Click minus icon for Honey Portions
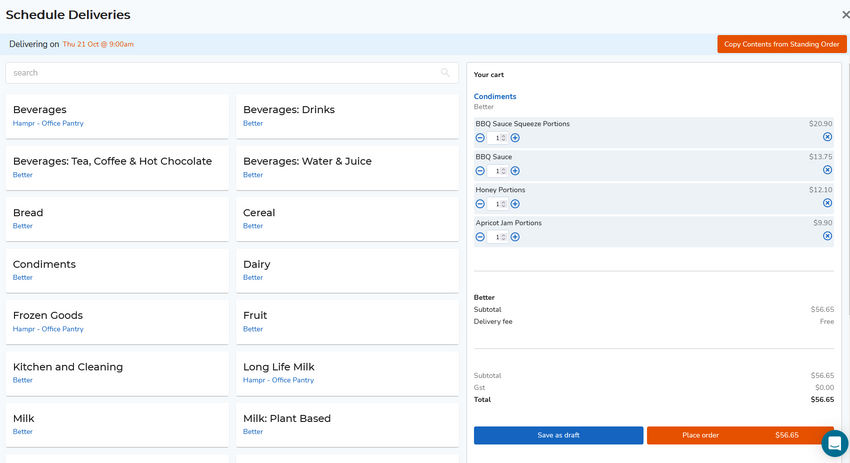 pos(480,204)
